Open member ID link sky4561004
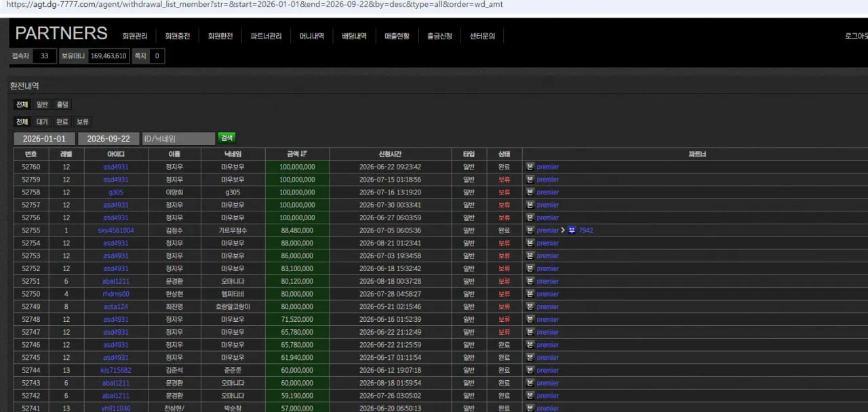 [x=116, y=230]
